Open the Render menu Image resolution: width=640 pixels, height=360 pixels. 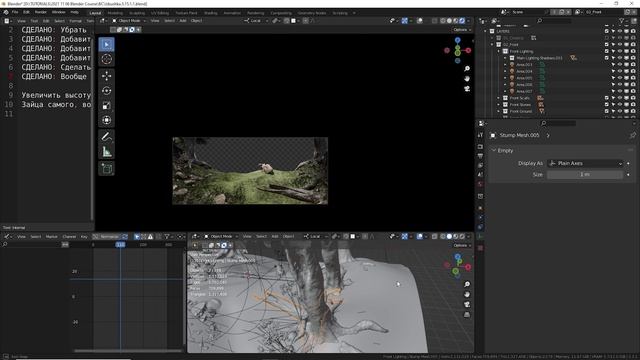[40, 12]
